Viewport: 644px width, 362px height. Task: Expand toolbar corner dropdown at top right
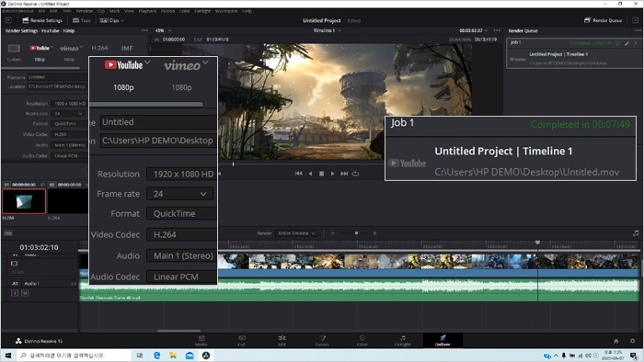(636, 20)
